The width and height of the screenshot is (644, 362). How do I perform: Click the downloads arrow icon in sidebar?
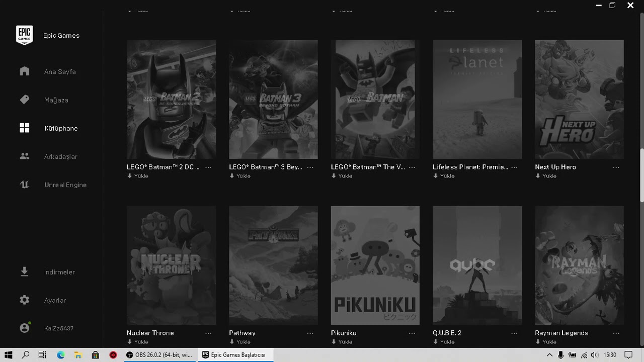coord(24,272)
